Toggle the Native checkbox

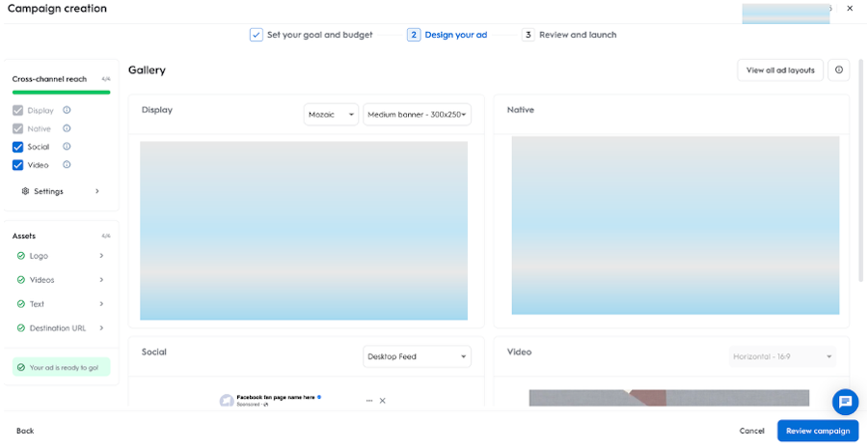17,128
